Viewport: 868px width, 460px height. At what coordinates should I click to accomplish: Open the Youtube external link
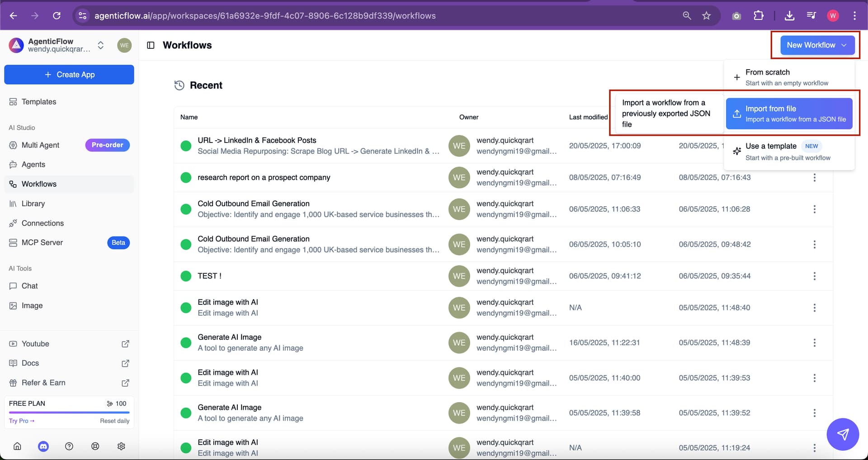pyautogui.click(x=69, y=344)
